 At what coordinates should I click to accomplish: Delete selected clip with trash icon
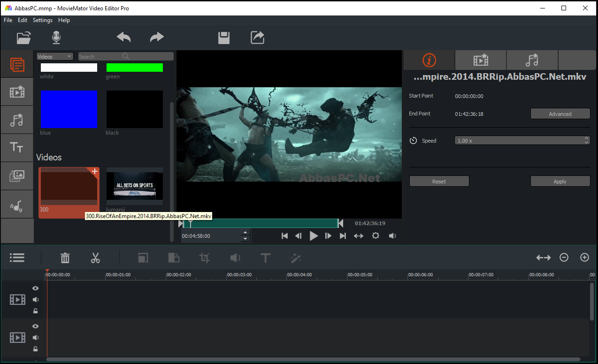coord(65,258)
